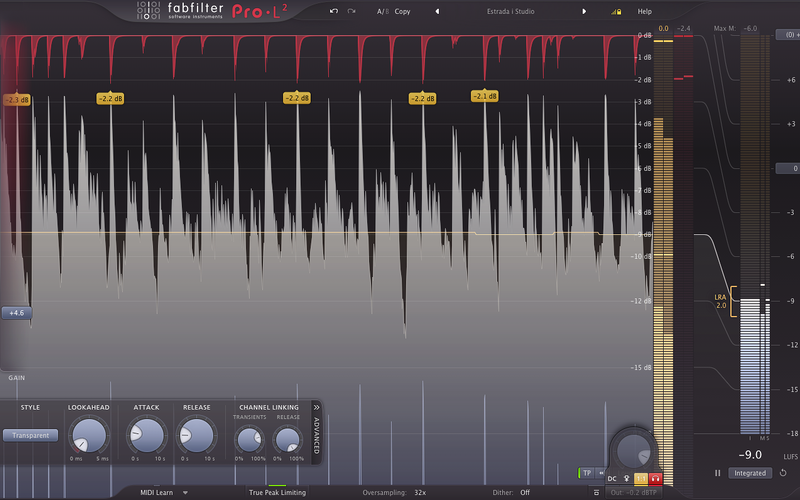Viewport: 800px width, 500px height.
Task: Copy the current state using Copy
Action: coord(403,11)
